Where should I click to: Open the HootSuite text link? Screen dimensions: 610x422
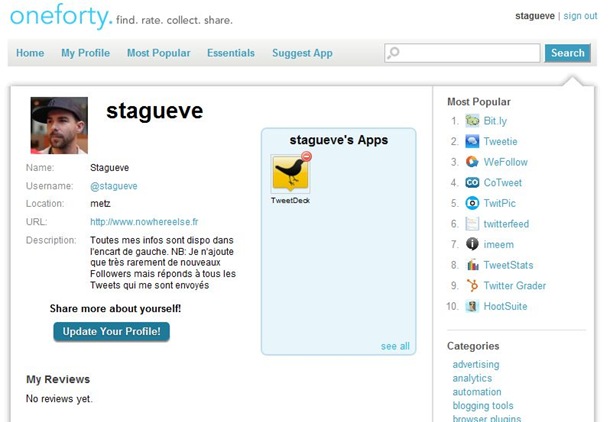(505, 306)
